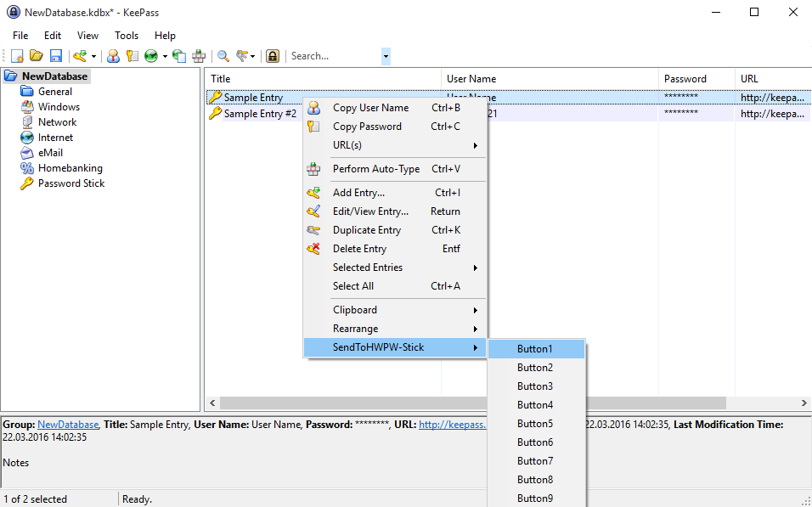Click key icon of Sample Entry #2
The height and width of the screenshot is (507, 812).
click(216, 113)
